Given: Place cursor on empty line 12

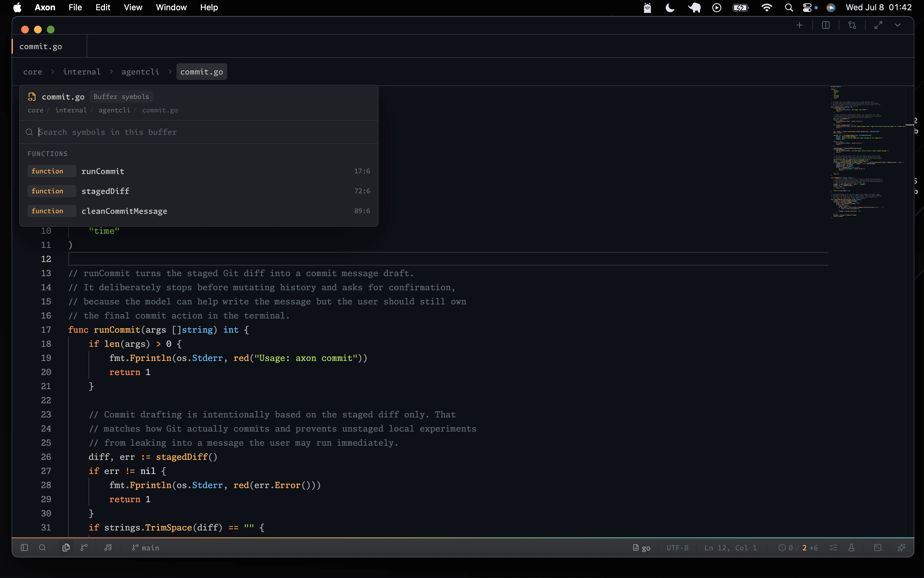Looking at the screenshot, I should pyautogui.click(x=448, y=259).
